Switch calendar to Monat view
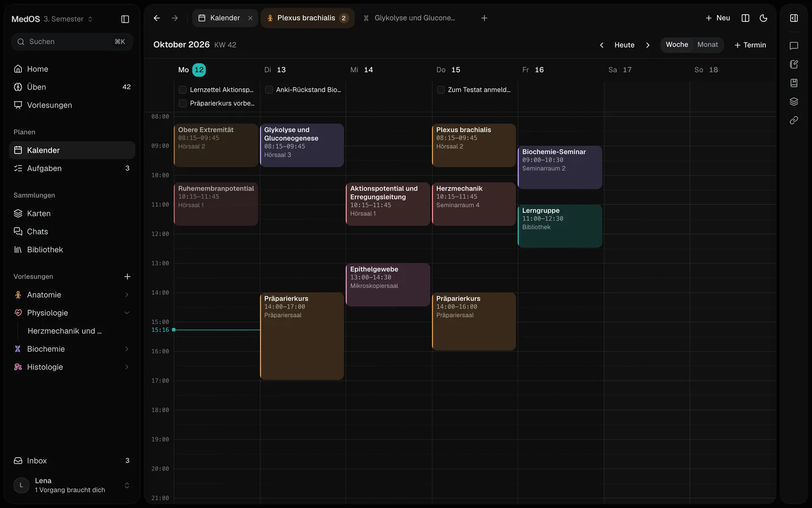 pos(708,45)
